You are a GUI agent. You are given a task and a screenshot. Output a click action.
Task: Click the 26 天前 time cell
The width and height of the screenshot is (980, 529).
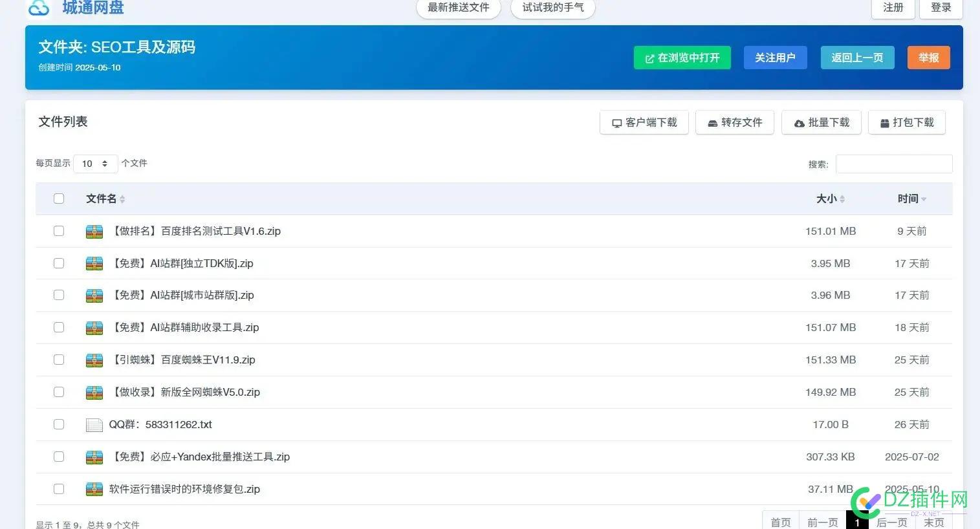[x=912, y=424]
